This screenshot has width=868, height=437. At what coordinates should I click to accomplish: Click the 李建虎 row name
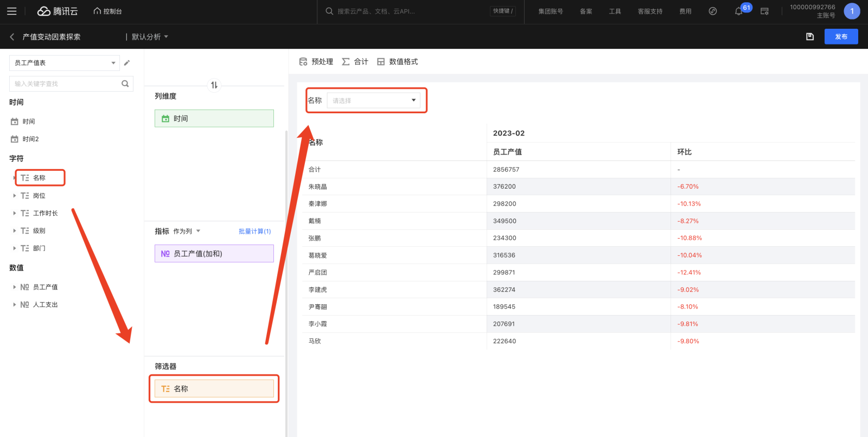click(318, 290)
